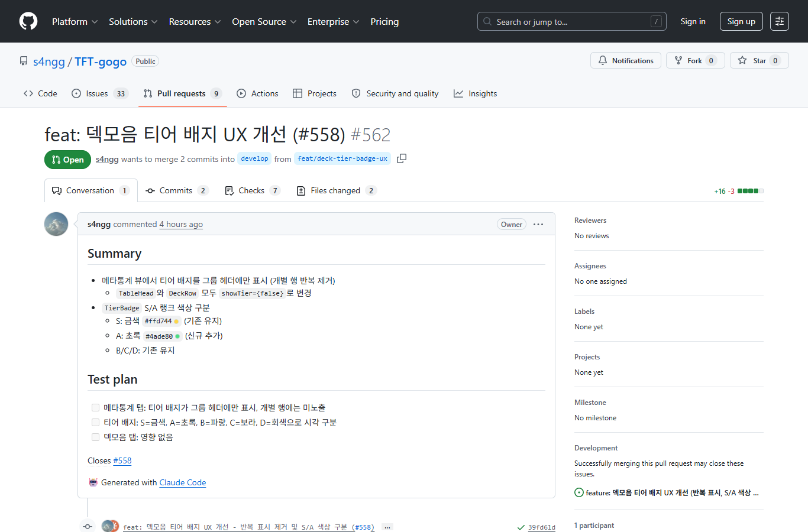808x532 pixels.
Task: Open the Claude Code link
Action: tap(183, 482)
